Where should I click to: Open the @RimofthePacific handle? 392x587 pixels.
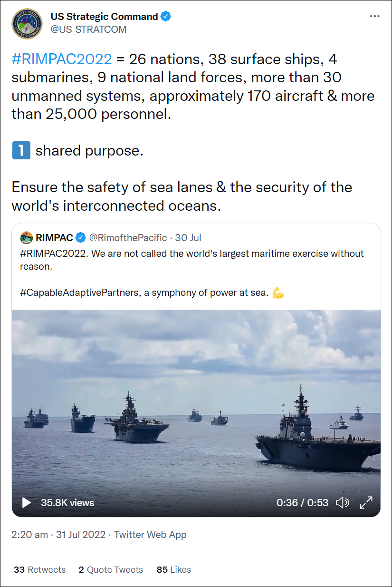point(128,237)
